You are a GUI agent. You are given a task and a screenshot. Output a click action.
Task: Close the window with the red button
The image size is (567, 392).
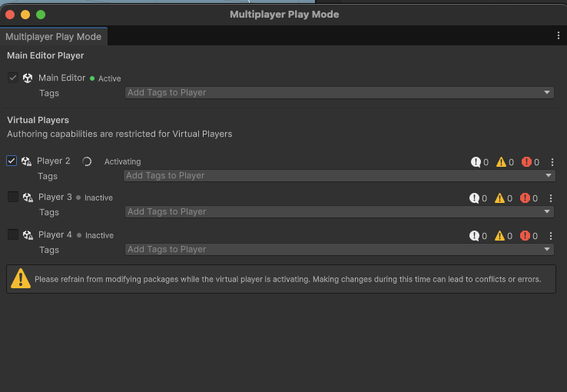click(10, 15)
